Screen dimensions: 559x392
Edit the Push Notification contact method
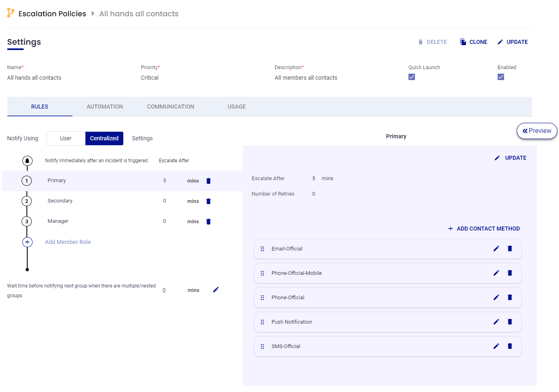[496, 322]
